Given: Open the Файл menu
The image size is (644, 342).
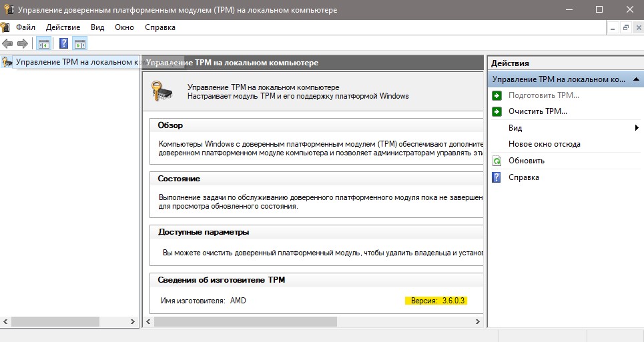Looking at the screenshot, I should point(25,27).
